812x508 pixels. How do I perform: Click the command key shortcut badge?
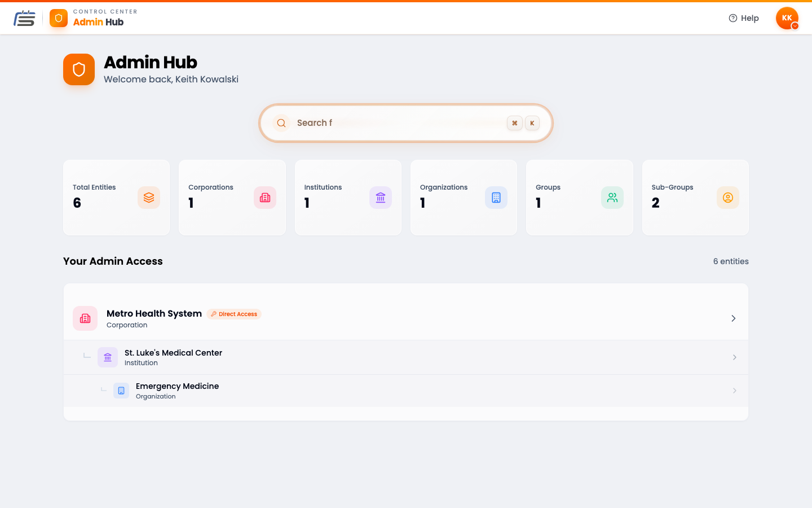coord(515,123)
